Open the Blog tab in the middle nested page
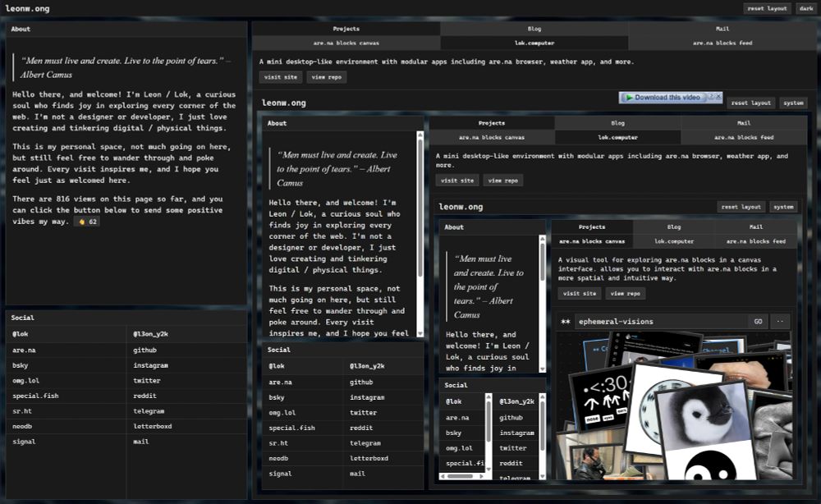This screenshot has height=504, width=821. tap(618, 123)
